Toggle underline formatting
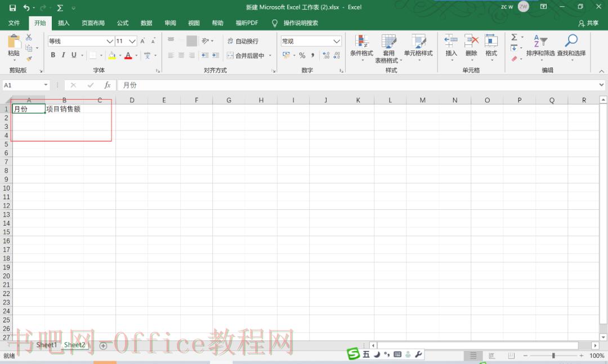Image resolution: width=608 pixels, height=364 pixels. pyautogui.click(x=74, y=55)
